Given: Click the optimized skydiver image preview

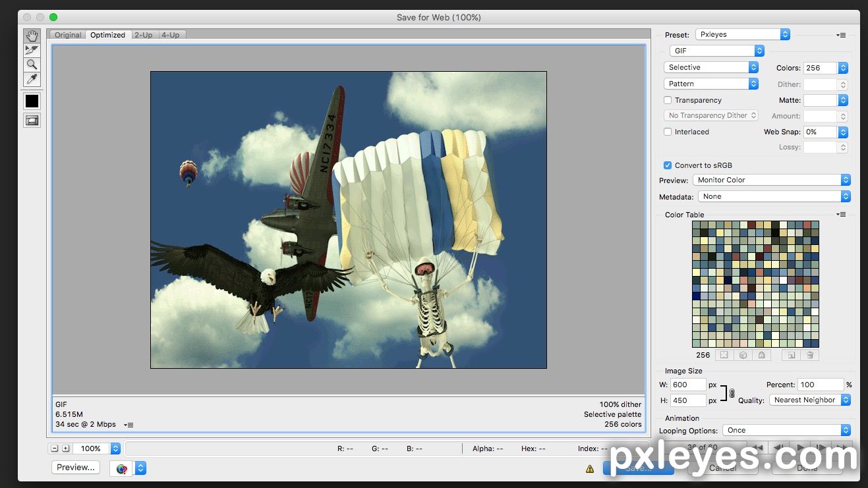Looking at the screenshot, I should coord(349,219).
